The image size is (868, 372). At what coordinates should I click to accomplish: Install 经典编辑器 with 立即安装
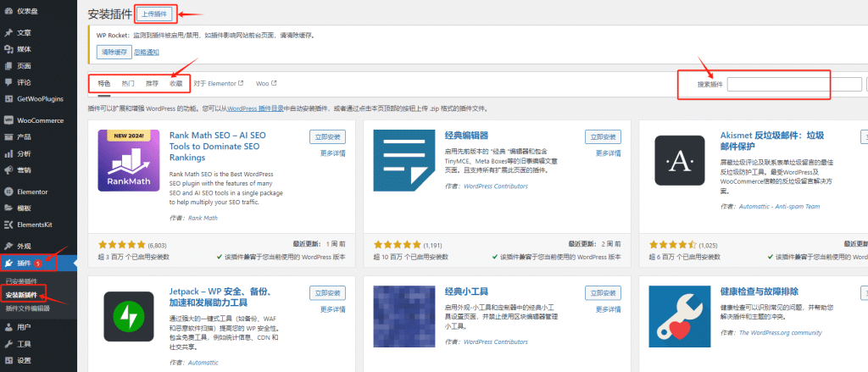point(603,136)
